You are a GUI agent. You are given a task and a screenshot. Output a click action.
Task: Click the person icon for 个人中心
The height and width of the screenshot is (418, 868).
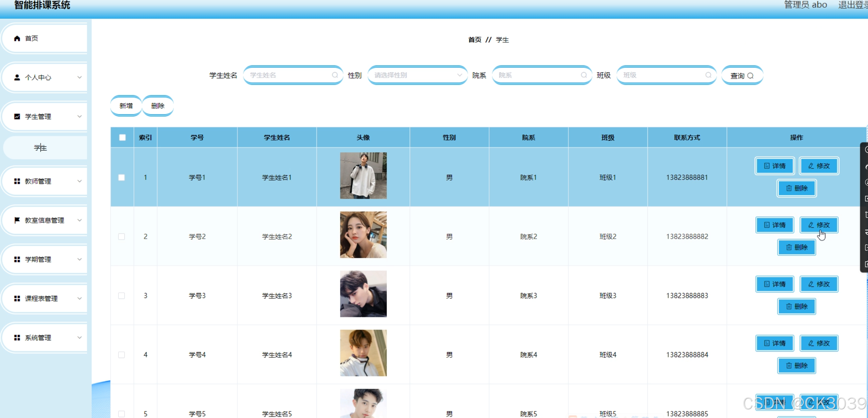pyautogui.click(x=17, y=77)
